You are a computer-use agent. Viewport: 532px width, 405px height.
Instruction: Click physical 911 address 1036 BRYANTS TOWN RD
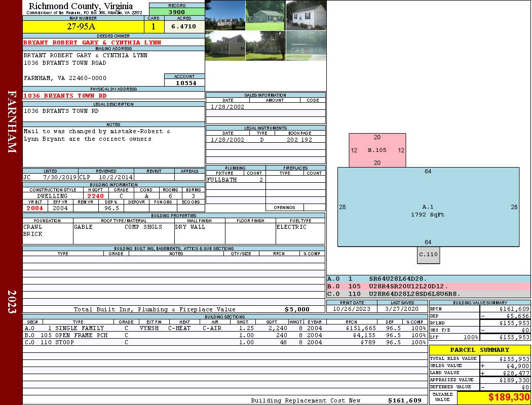(65, 96)
